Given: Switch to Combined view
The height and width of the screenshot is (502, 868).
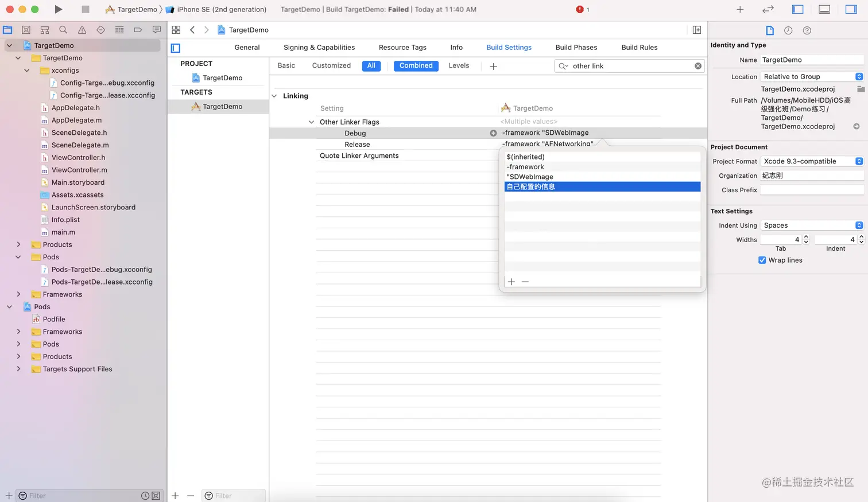Looking at the screenshot, I should [416, 66].
